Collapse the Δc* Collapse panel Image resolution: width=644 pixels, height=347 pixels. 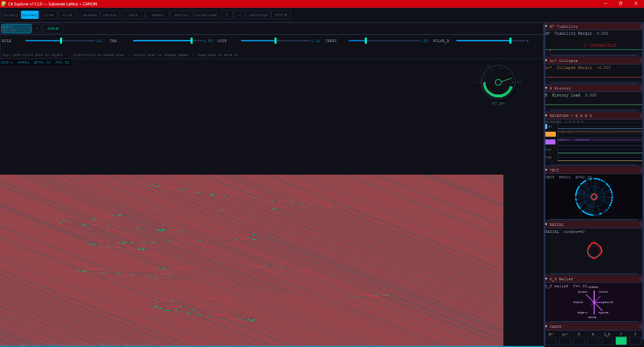point(546,60)
